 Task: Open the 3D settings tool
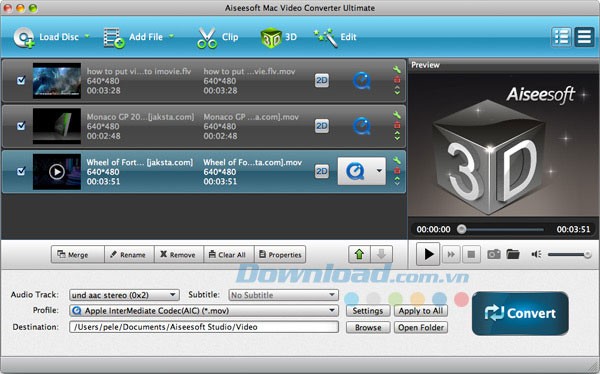pos(279,38)
